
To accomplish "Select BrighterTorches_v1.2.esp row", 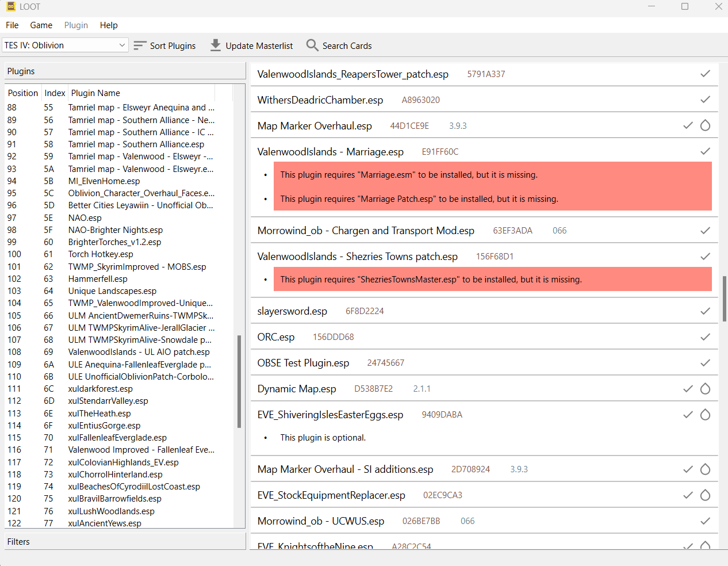I will (x=120, y=242).
